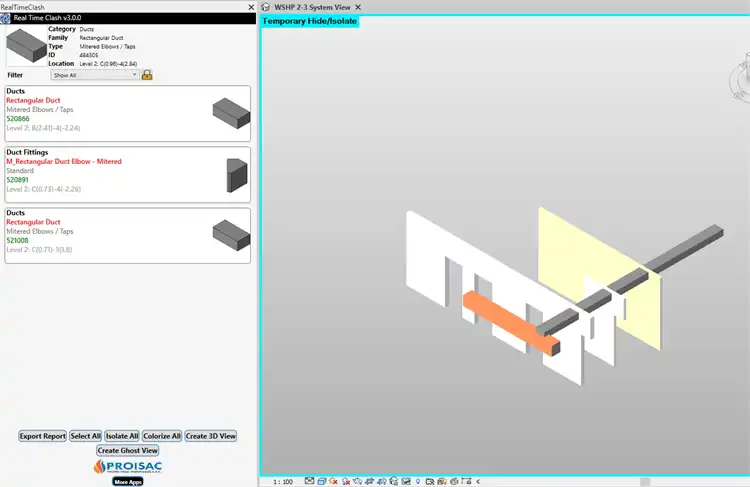Click the Real Time Clash app icon in header
This screenshot has width=750, height=487.
pyautogui.click(x=7, y=18)
